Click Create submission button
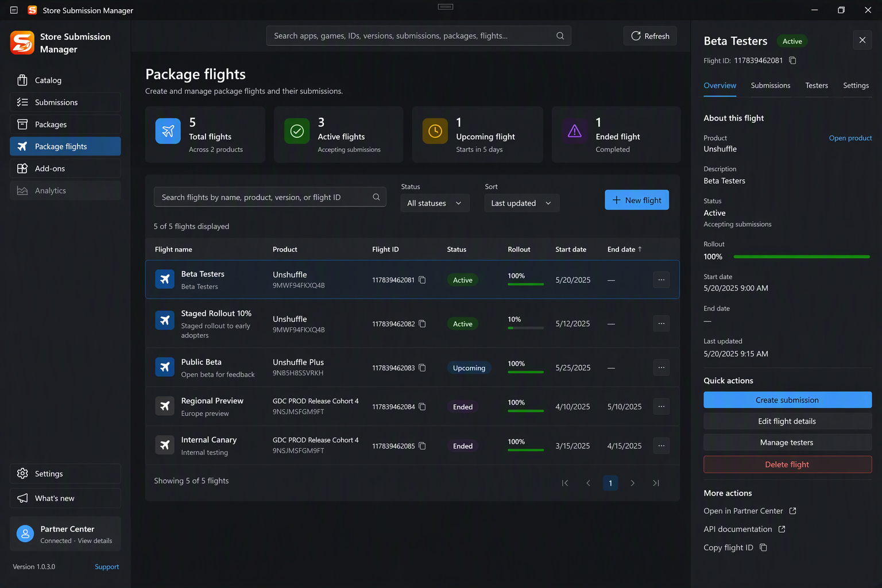This screenshot has width=882, height=588. [787, 400]
